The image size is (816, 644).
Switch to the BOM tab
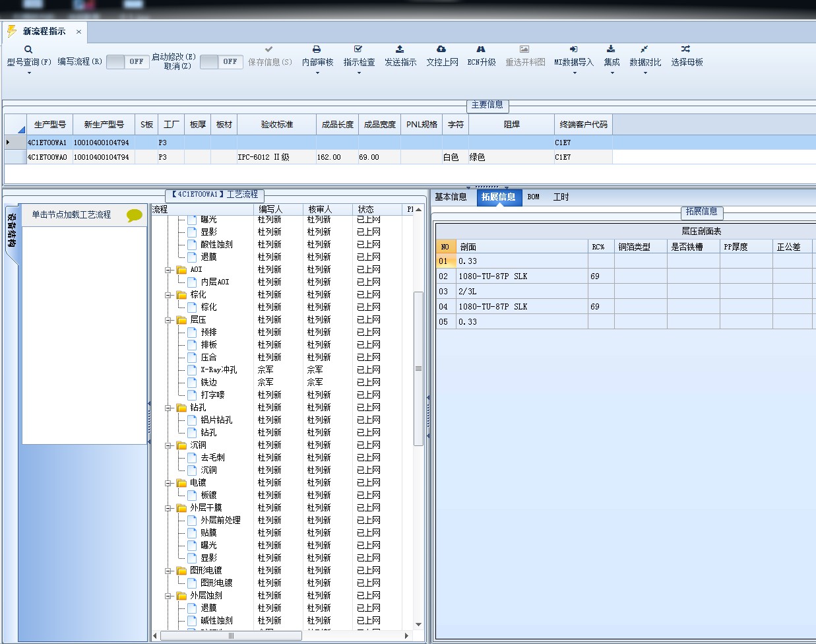534,197
